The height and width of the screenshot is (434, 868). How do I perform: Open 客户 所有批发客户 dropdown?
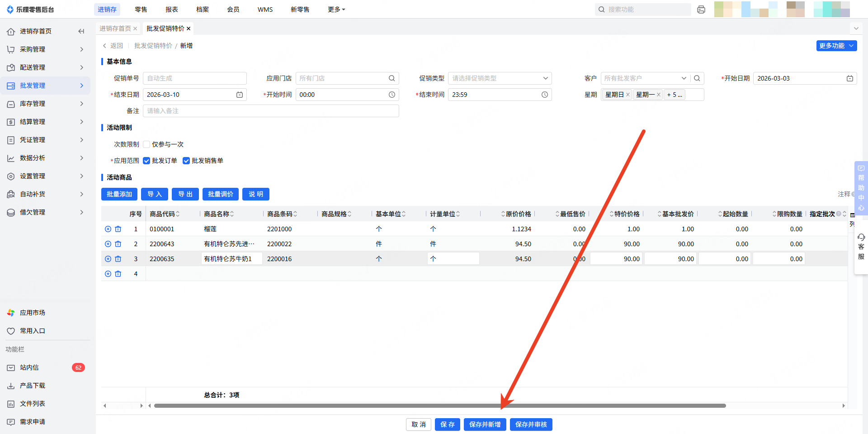(645, 78)
